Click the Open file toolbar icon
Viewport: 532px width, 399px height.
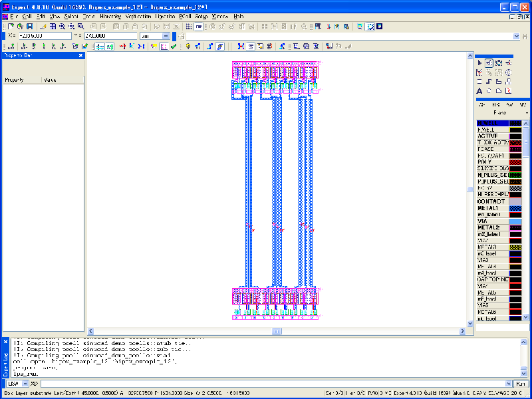click(20, 27)
